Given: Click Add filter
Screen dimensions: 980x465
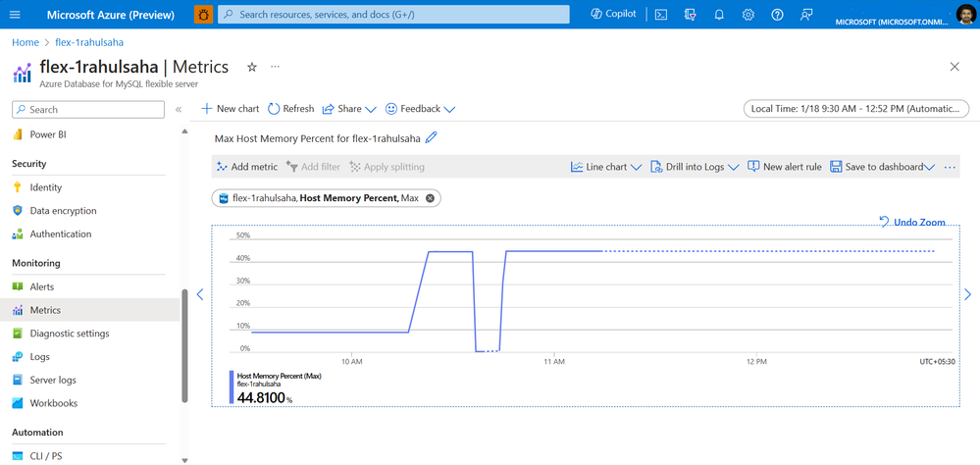Looking at the screenshot, I should pyautogui.click(x=313, y=167).
